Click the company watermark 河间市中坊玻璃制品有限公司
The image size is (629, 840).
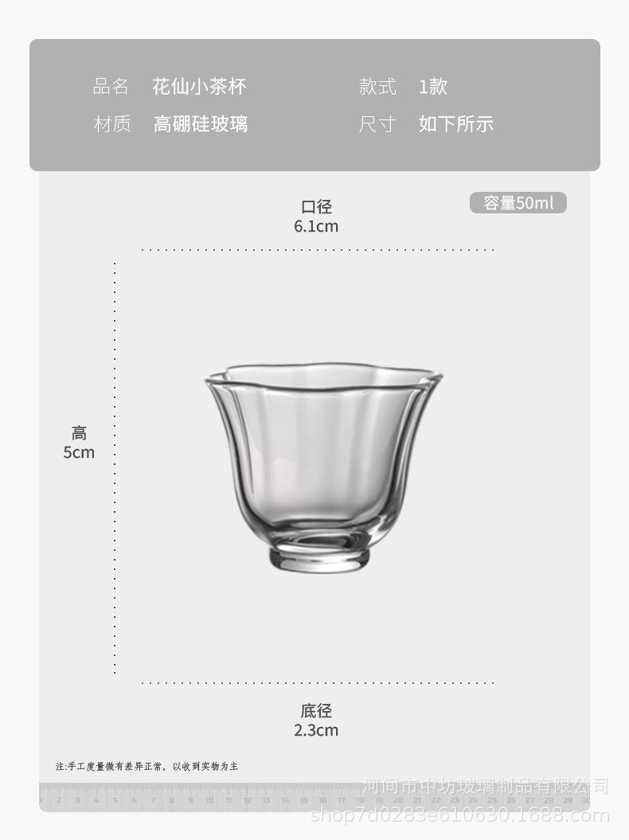pos(486,787)
